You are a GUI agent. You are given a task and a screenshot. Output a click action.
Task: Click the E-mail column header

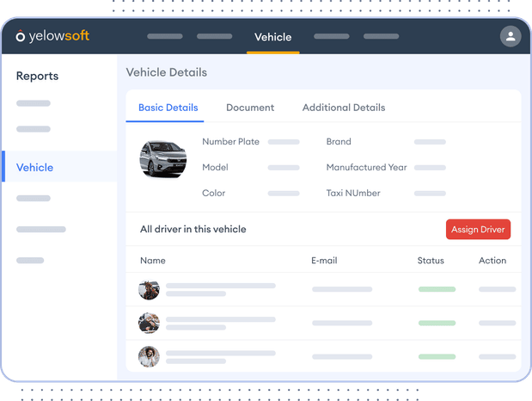tap(326, 260)
